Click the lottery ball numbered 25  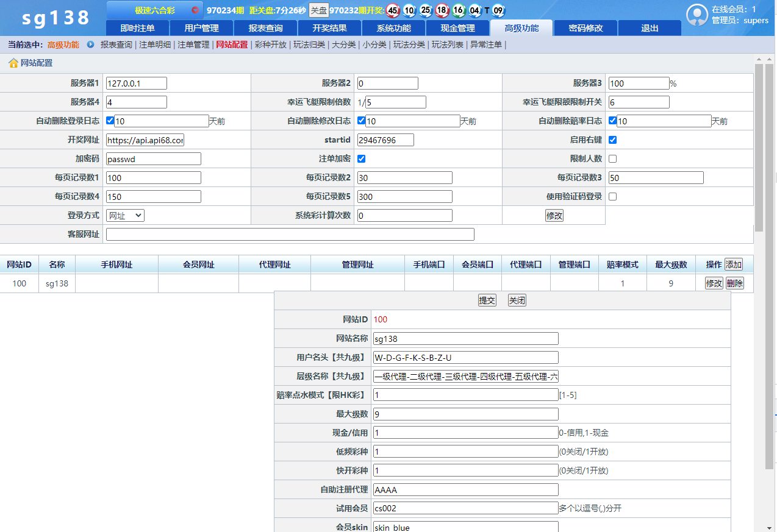pos(426,10)
